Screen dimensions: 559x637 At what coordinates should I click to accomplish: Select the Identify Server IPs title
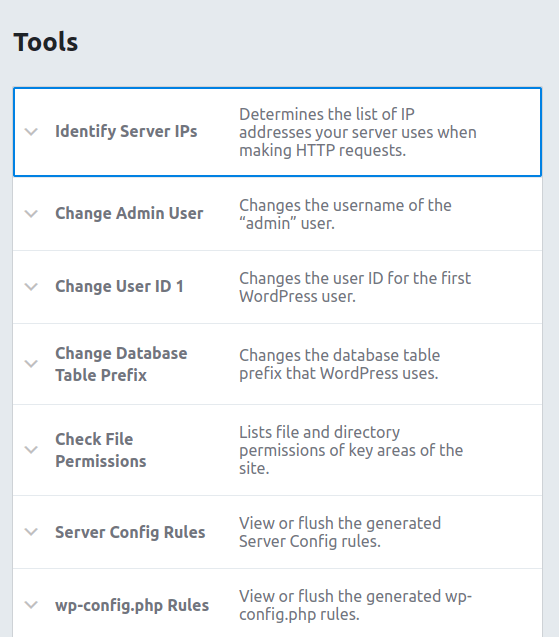[126, 132]
